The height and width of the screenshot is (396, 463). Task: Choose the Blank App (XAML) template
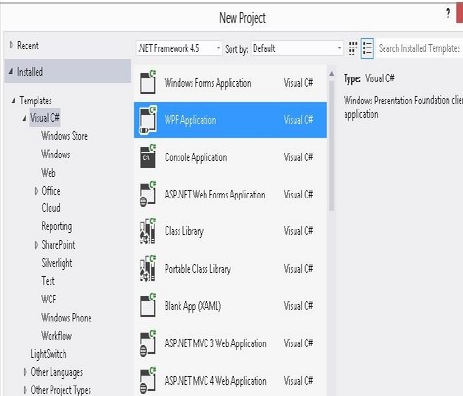coord(193,306)
